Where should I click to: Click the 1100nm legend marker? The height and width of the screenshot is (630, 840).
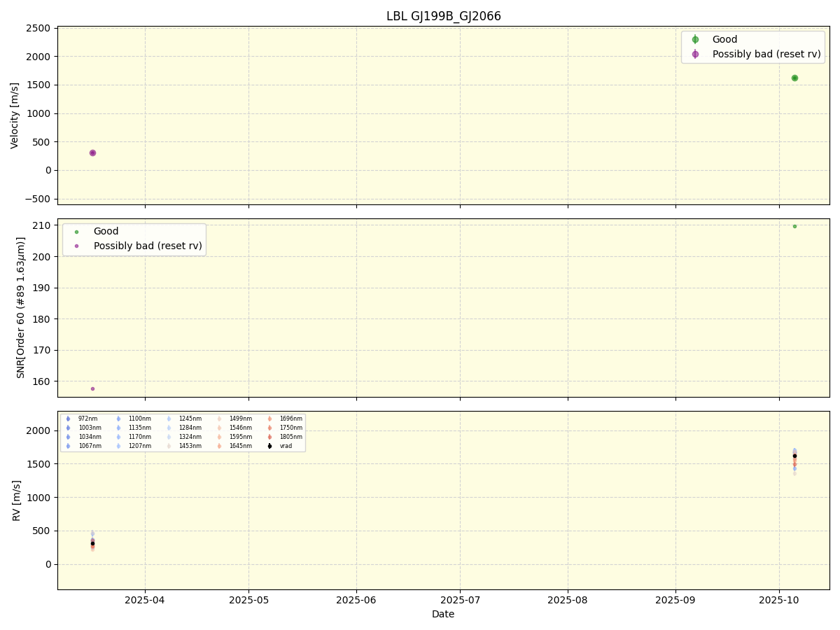tap(118, 419)
